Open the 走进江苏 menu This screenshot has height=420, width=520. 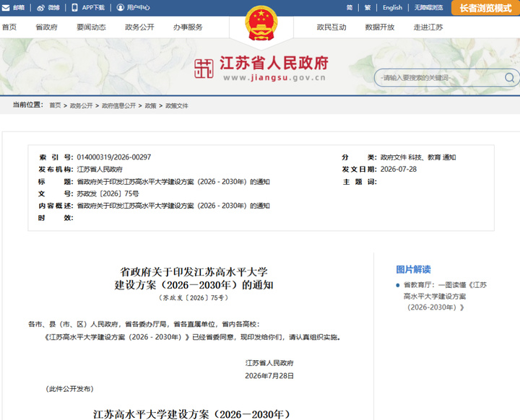tap(428, 27)
